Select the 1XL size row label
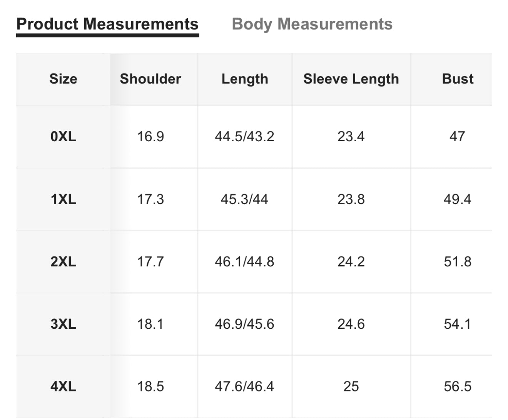508x420 pixels. point(63,199)
